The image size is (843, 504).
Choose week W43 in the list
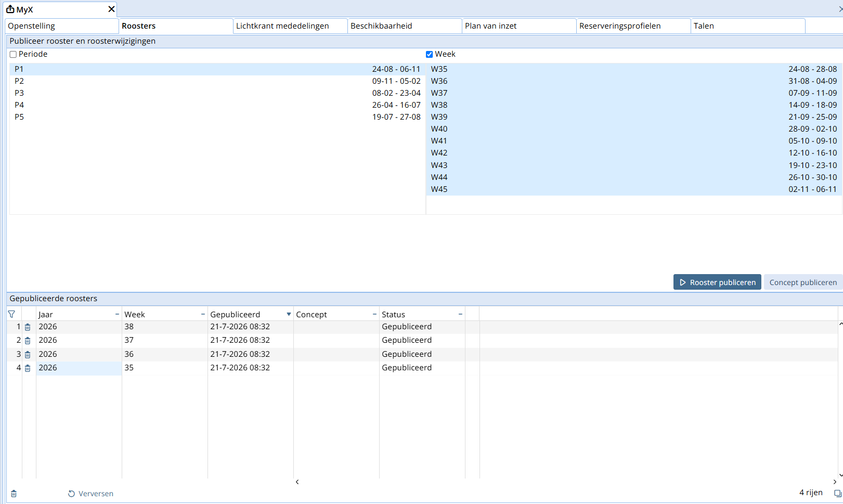[634, 165]
